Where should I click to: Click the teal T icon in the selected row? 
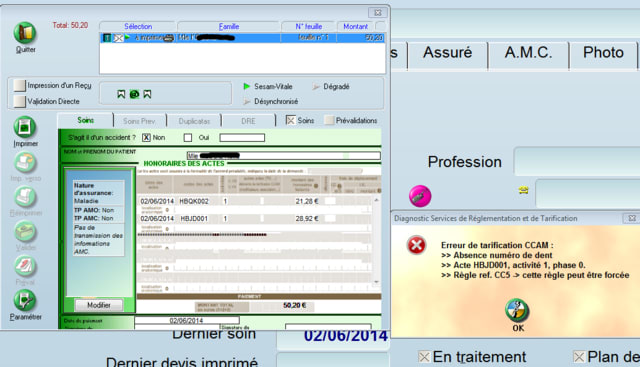pos(107,38)
